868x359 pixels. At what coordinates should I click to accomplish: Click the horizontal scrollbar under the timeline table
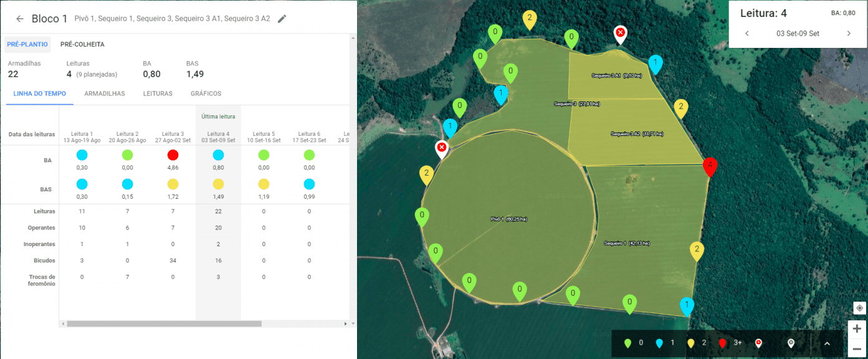click(x=163, y=323)
